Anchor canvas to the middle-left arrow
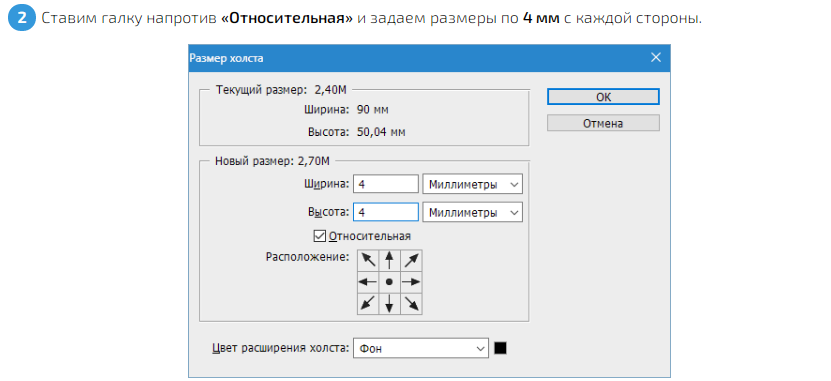 point(368,282)
